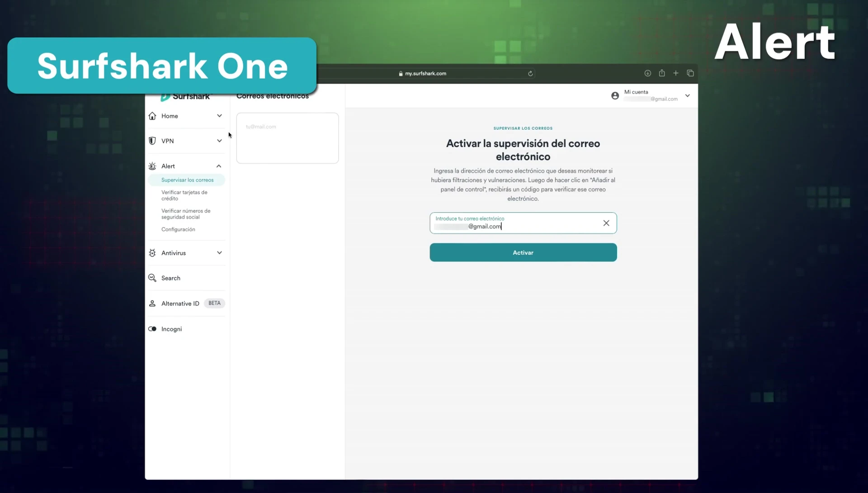Image resolution: width=868 pixels, height=493 pixels.
Task: Select Supervisar los correos menu item
Action: click(x=186, y=180)
